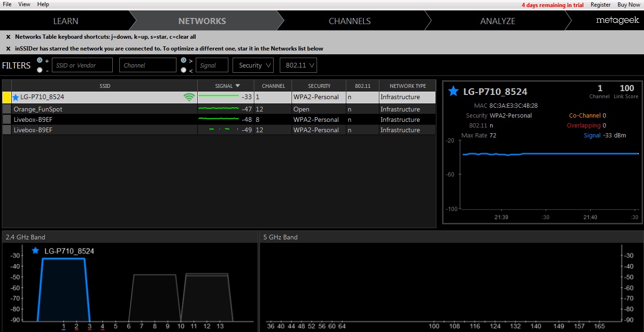Viewport: 644px width, 332px height.
Task: Open the Help menu
Action: click(43, 4)
